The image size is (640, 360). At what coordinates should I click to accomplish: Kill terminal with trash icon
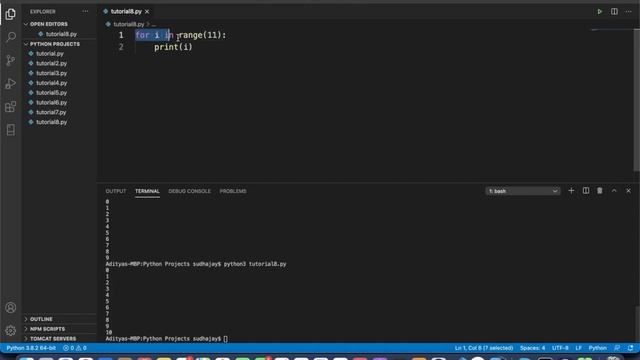(600, 191)
